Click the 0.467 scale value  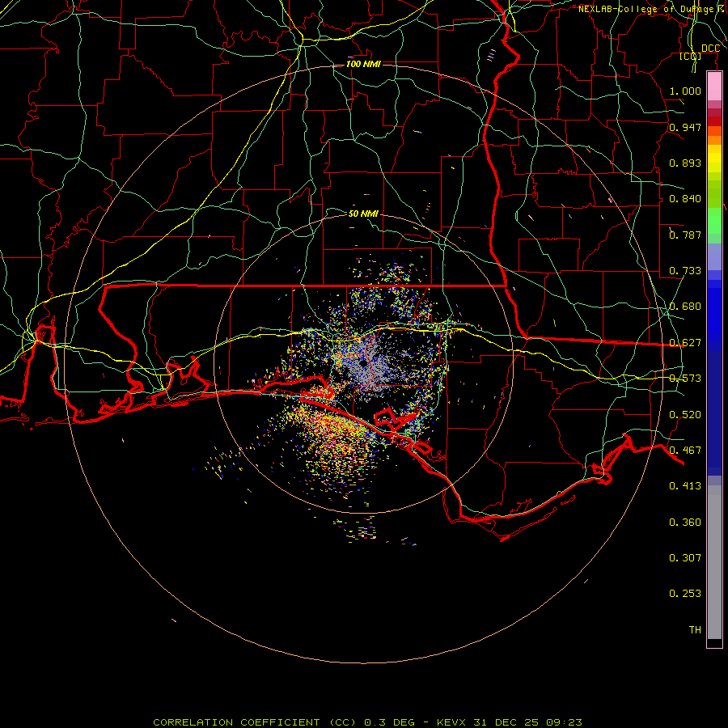(685, 451)
